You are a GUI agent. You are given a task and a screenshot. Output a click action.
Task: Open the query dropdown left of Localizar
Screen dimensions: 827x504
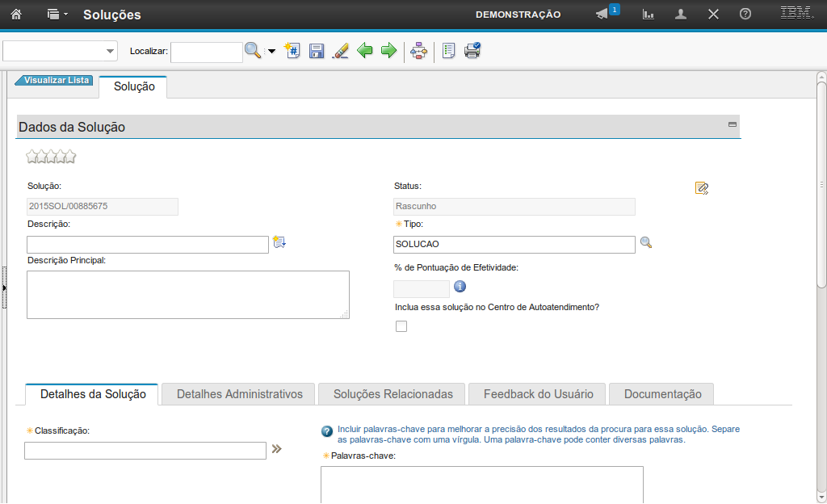[61, 51]
